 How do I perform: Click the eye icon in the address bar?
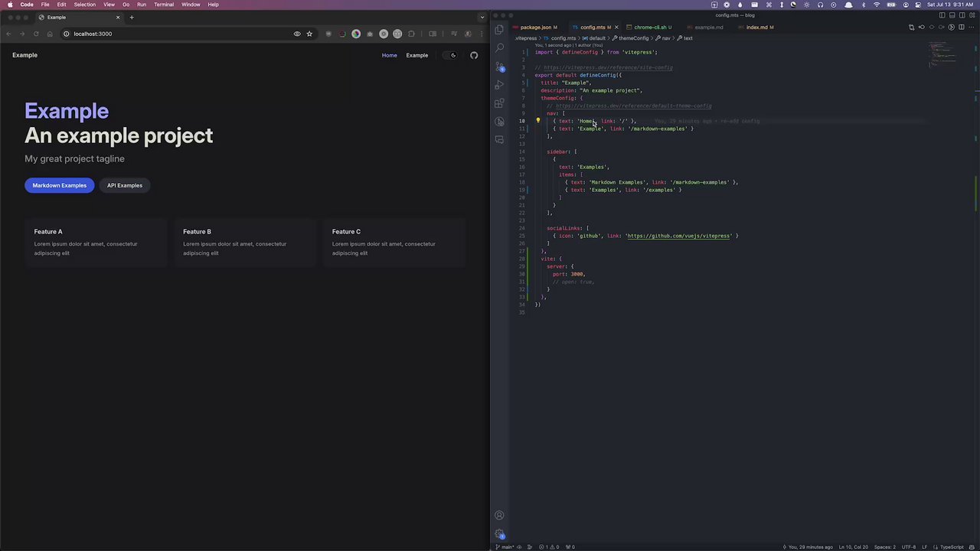pos(297,34)
